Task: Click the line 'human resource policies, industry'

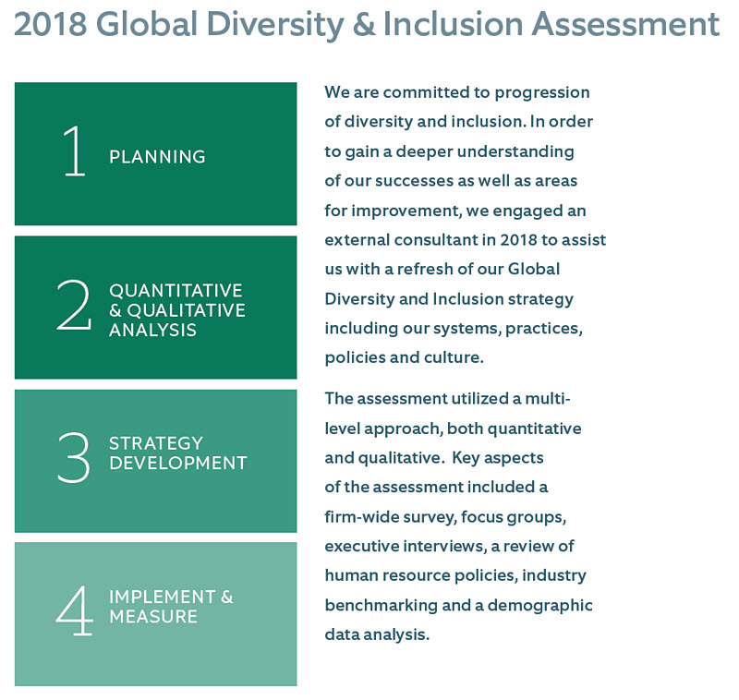Action: pos(454,576)
